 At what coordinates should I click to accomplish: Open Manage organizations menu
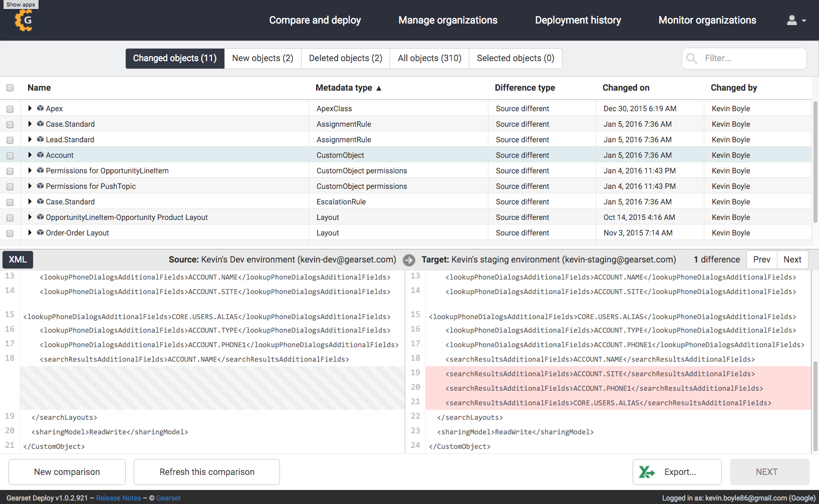click(448, 20)
